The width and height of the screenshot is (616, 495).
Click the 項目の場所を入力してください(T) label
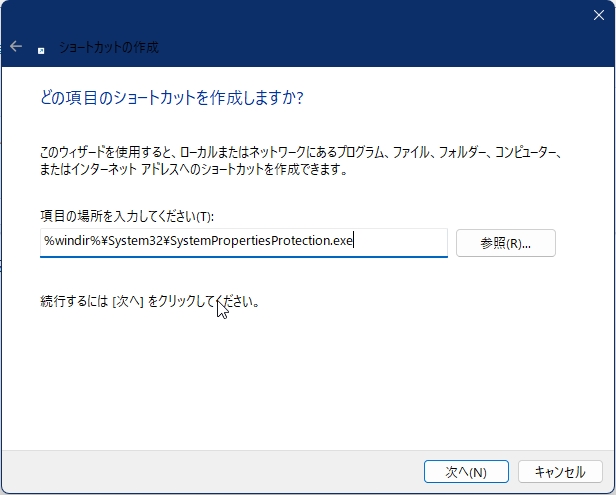(x=127, y=216)
